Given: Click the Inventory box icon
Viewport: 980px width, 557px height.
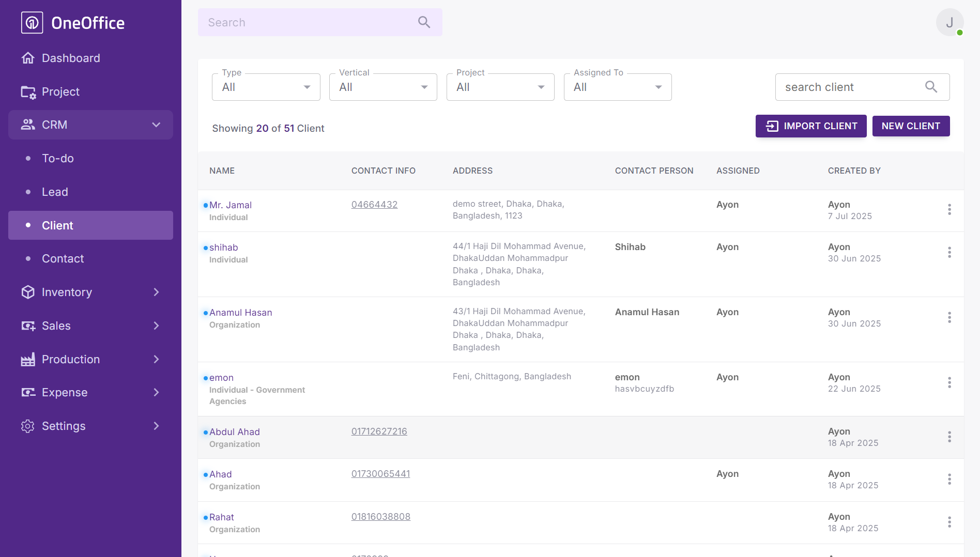Looking at the screenshot, I should (x=28, y=292).
